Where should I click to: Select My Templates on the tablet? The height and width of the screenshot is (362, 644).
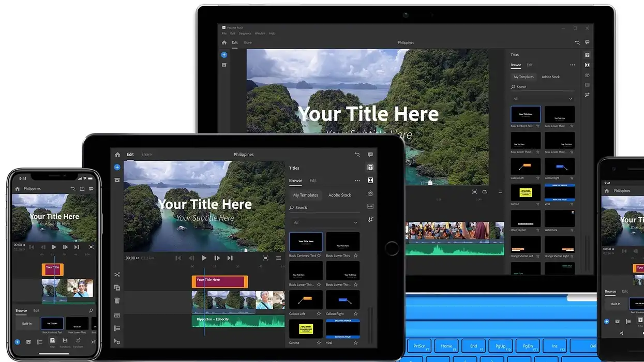pyautogui.click(x=306, y=195)
